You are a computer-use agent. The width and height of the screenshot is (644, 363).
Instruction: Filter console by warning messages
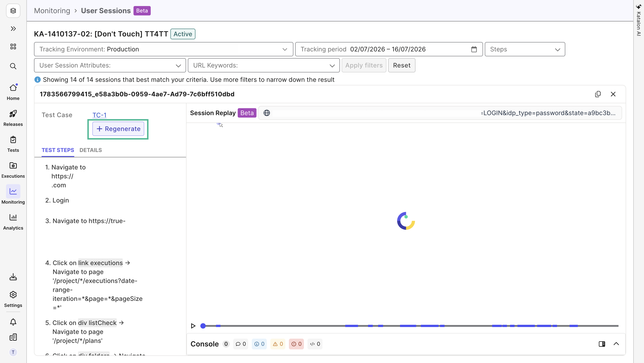point(278,344)
